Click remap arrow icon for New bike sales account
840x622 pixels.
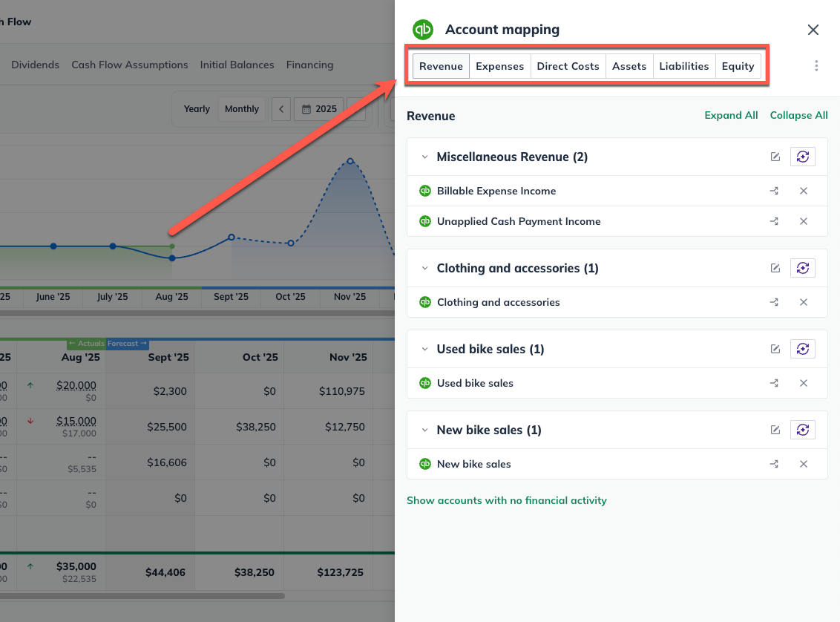coord(774,464)
